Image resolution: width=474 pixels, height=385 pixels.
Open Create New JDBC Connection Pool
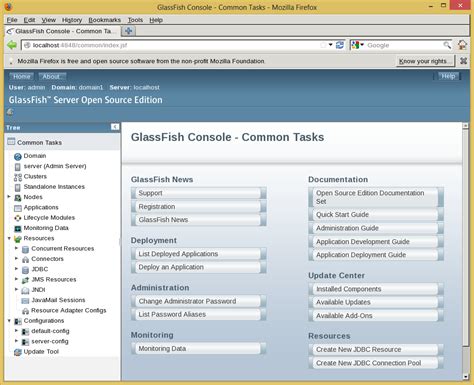376,363
